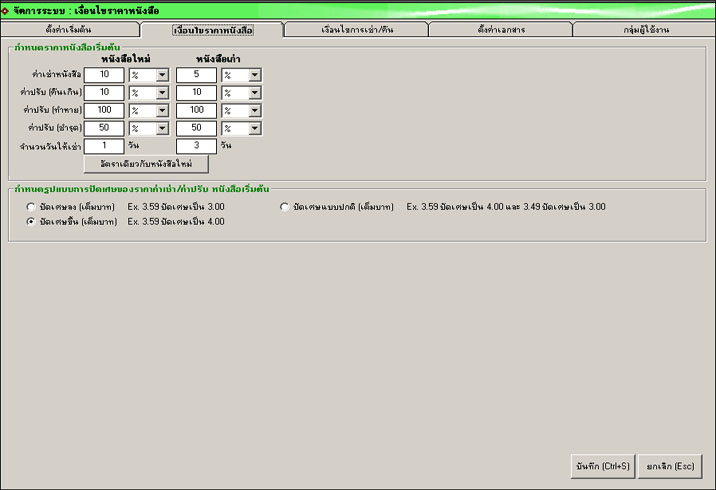The image size is (716, 490).
Task: Click new book damaged fine field
Action: click(104, 128)
